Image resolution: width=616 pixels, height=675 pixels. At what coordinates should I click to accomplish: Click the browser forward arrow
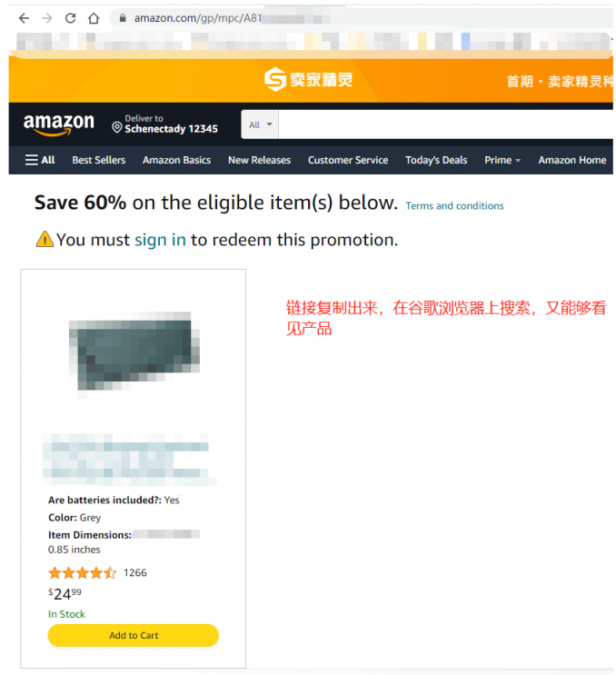click(47, 18)
